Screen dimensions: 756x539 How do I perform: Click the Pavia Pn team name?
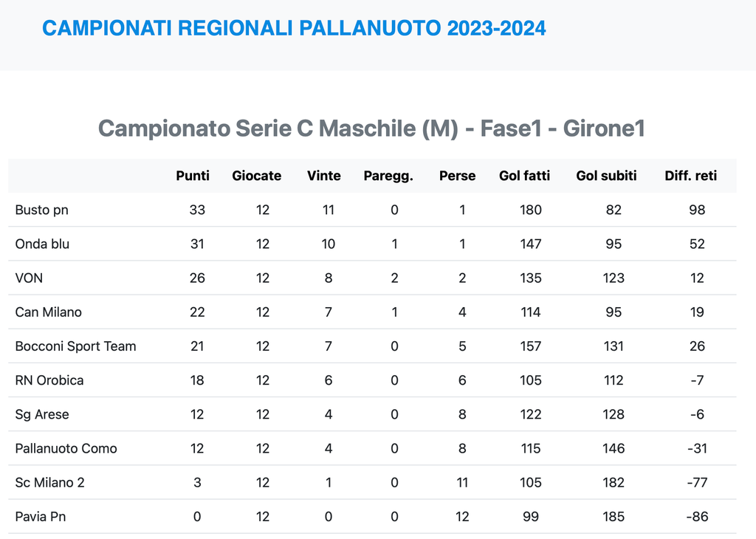[41, 516]
